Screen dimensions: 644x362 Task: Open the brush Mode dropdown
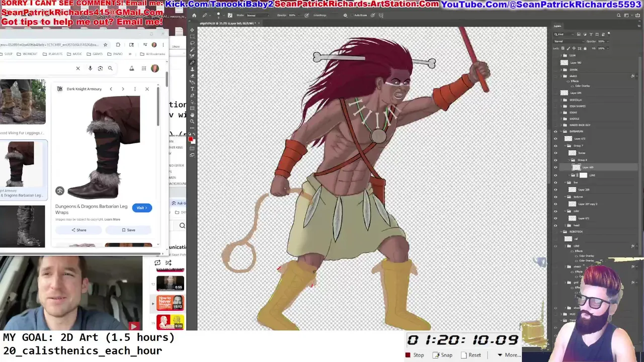click(258, 15)
